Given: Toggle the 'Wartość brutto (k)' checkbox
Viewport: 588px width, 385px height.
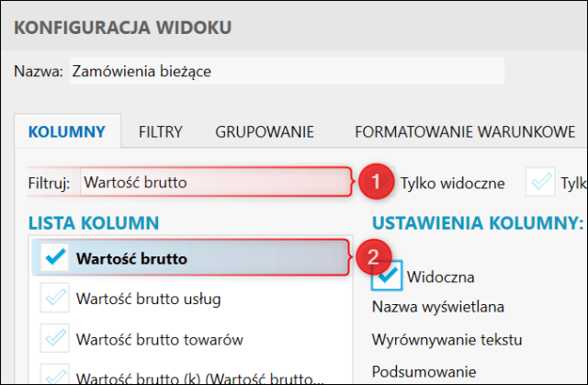Looking at the screenshot, I should [54, 376].
